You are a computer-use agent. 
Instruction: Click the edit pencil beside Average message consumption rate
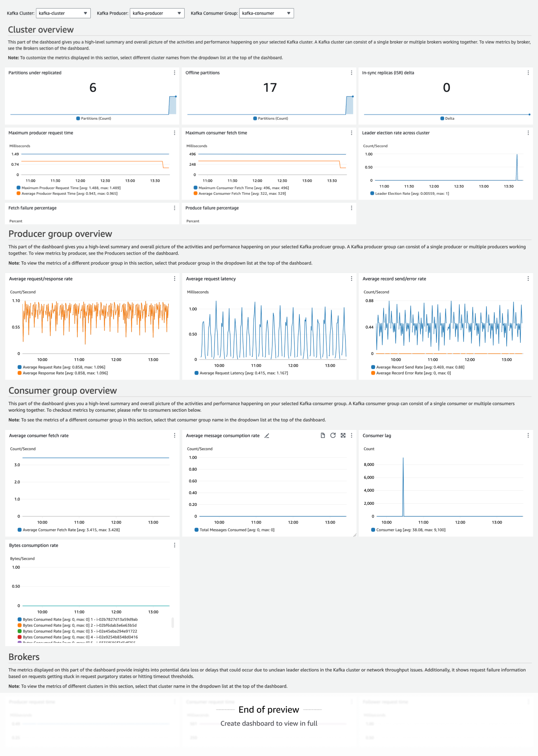click(x=267, y=436)
